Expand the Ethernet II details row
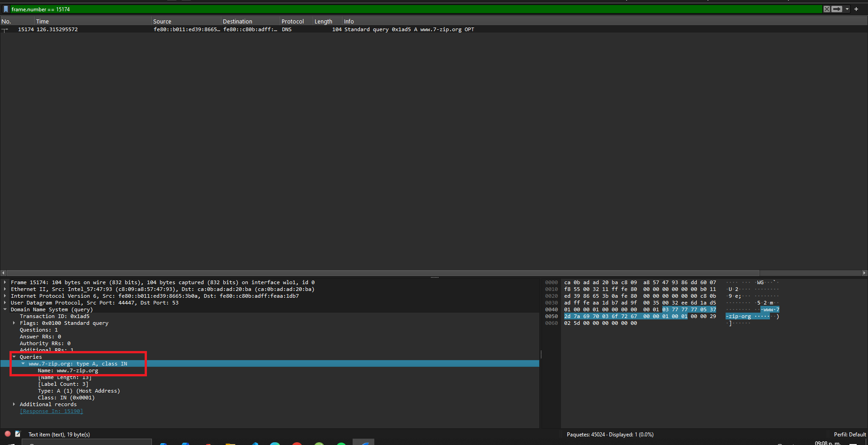The width and height of the screenshot is (868, 445). point(5,289)
